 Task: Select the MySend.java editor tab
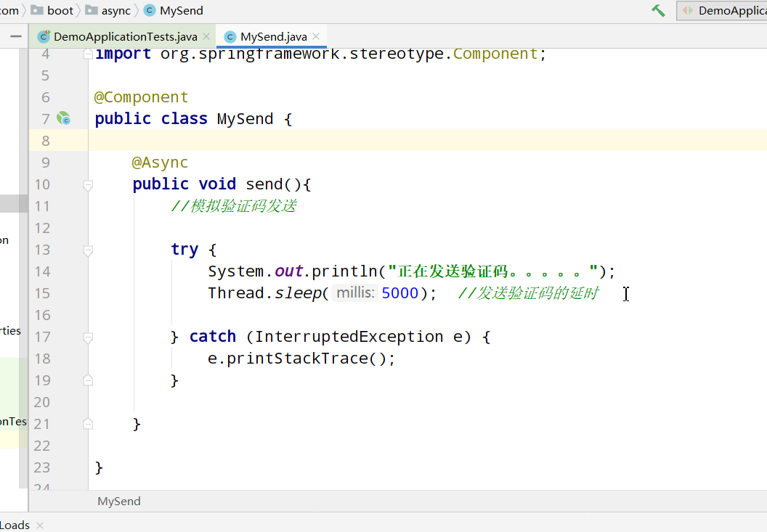click(x=273, y=37)
